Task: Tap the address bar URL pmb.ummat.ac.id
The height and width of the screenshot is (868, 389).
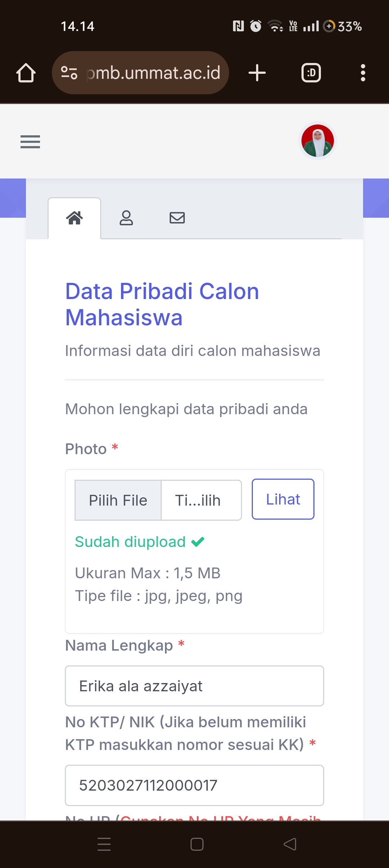Action: [x=153, y=73]
